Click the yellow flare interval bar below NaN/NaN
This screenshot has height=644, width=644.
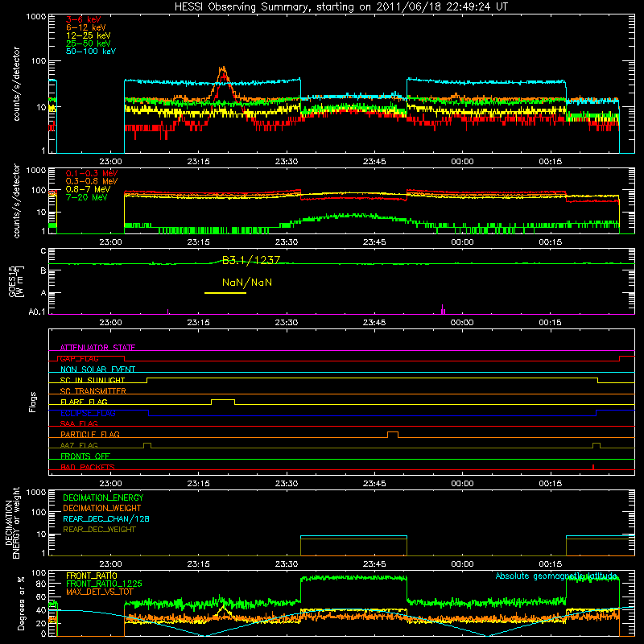tap(225, 293)
